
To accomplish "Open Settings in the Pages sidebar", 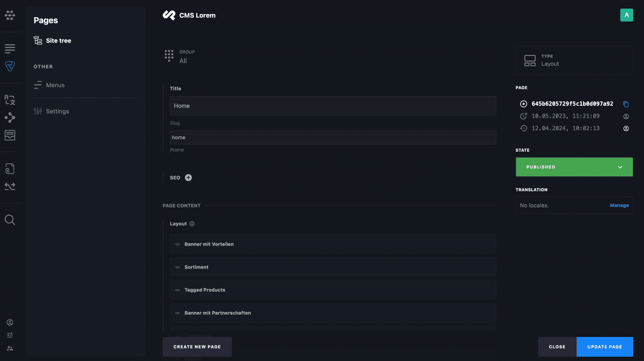I will point(57,111).
